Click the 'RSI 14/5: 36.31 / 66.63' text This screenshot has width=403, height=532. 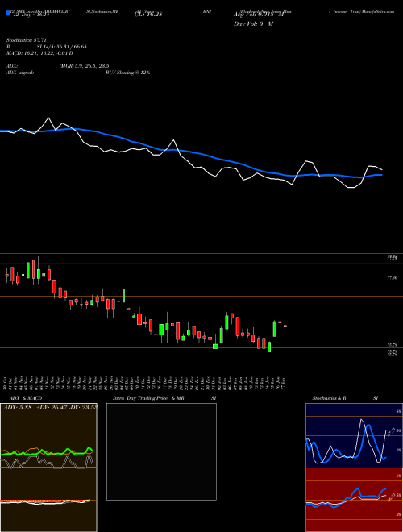pos(47,47)
